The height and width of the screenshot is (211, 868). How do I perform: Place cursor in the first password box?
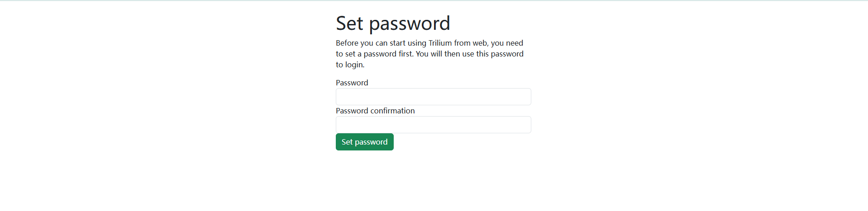(x=433, y=97)
